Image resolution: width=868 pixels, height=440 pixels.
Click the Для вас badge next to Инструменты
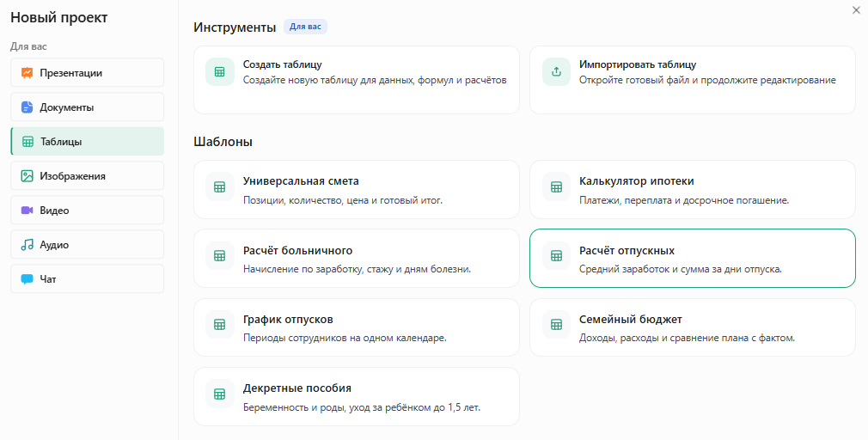[306, 27]
